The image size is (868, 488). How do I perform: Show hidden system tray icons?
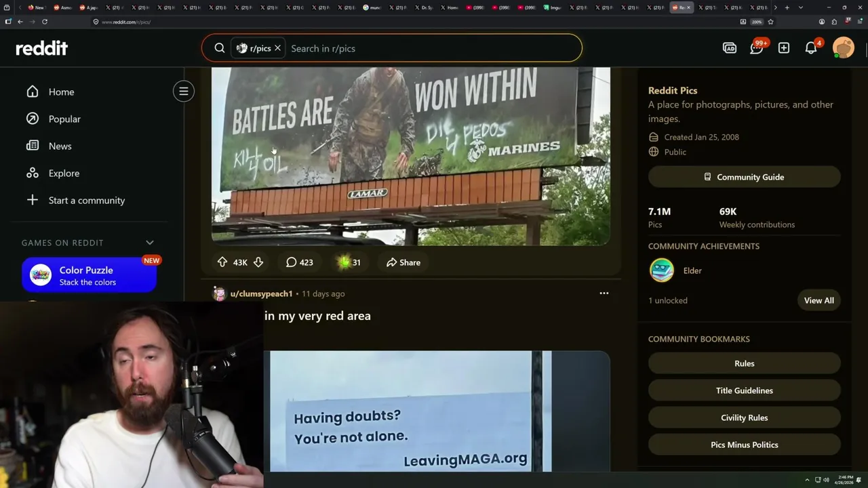pyautogui.click(x=807, y=480)
